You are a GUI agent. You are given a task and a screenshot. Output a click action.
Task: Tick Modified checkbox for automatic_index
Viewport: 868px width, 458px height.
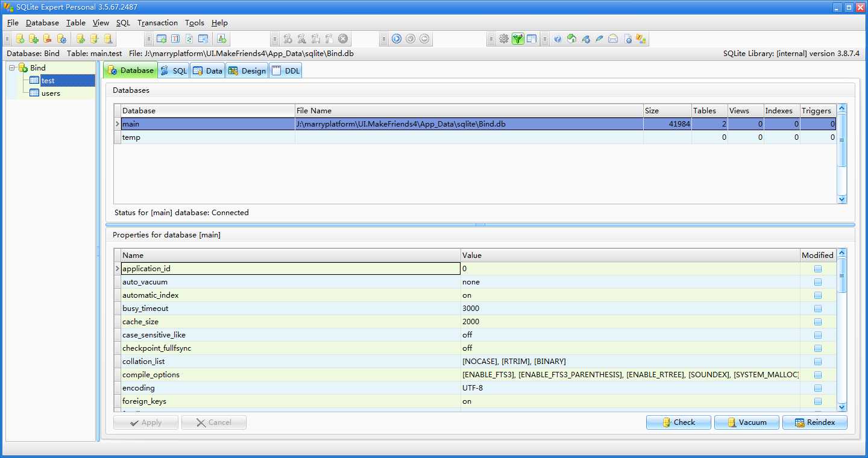(x=818, y=295)
